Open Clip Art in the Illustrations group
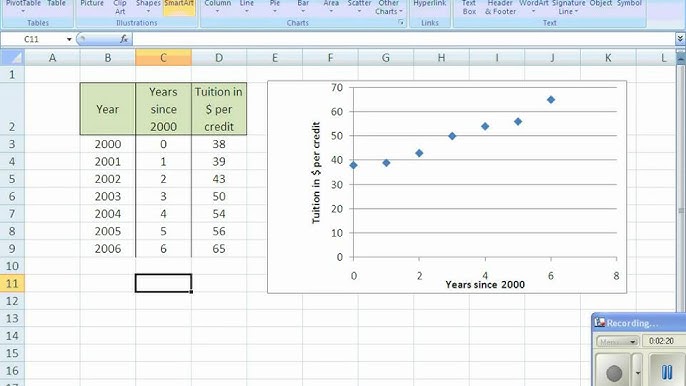 coord(120,7)
